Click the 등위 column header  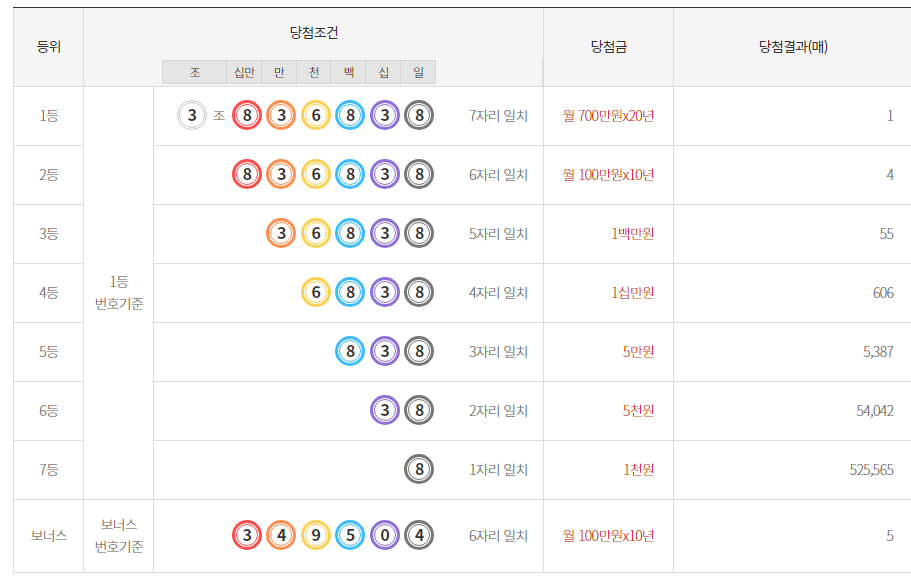tap(49, 47)
